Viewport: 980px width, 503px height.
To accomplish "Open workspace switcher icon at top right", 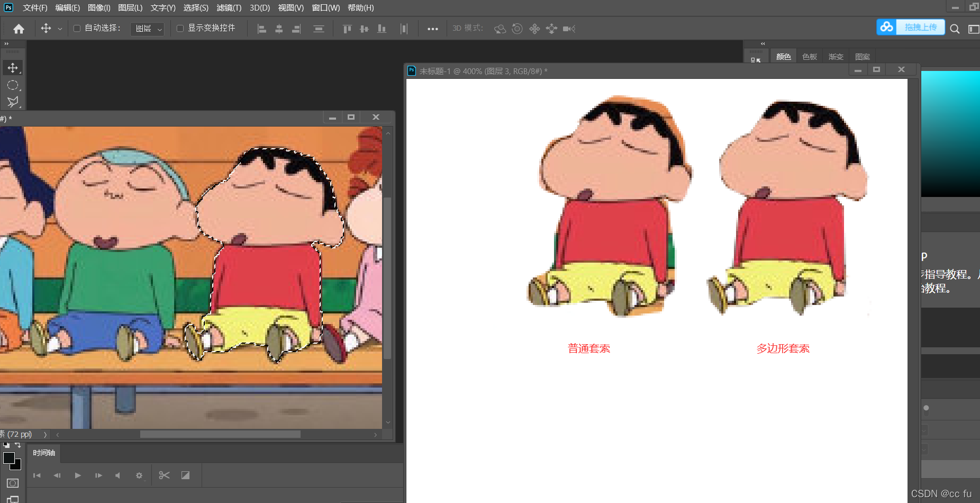I will (974, 29).
